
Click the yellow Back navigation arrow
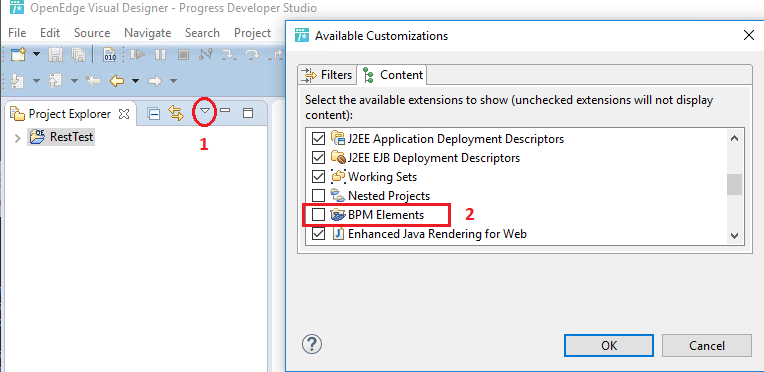[116, 80]
